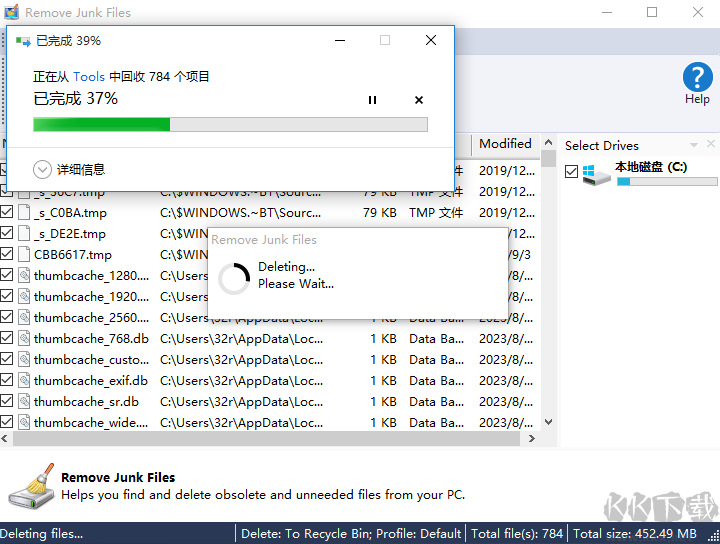
Task: Click 'Delete: To Recycle Bin; Profile: Default' status
Action: tap(351, 533)
